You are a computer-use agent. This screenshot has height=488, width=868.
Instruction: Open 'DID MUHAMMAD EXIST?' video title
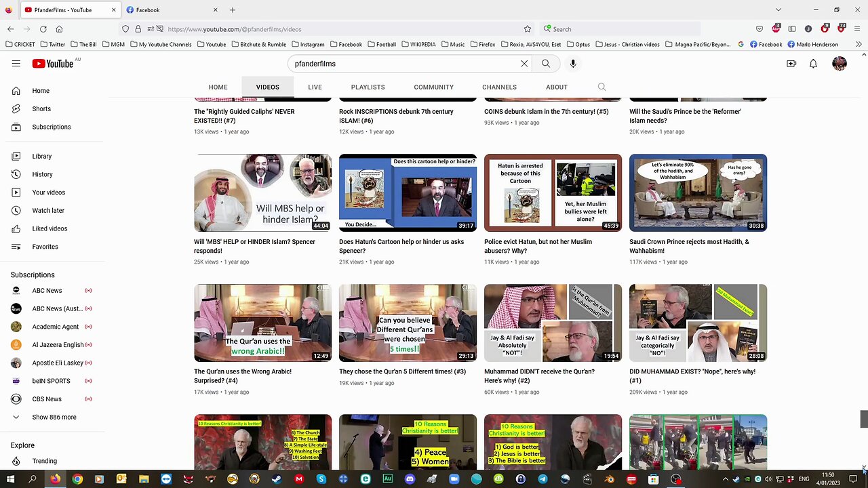click(x=692, y=375)
